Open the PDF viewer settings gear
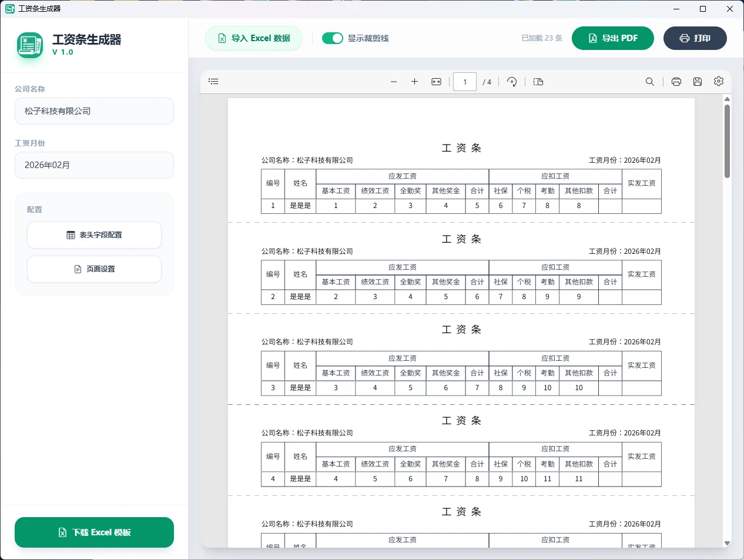The height and width of the screenshot is (560, 744). (719, 82)
